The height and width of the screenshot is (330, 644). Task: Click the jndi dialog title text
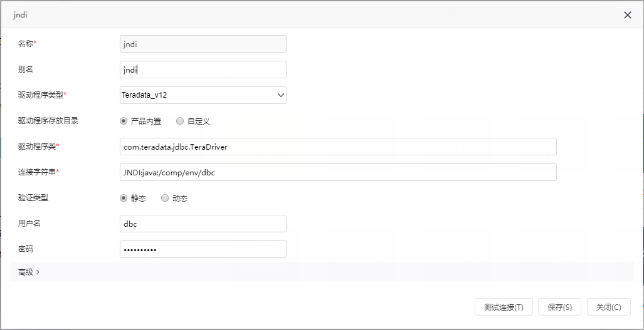tap(20, 15)
